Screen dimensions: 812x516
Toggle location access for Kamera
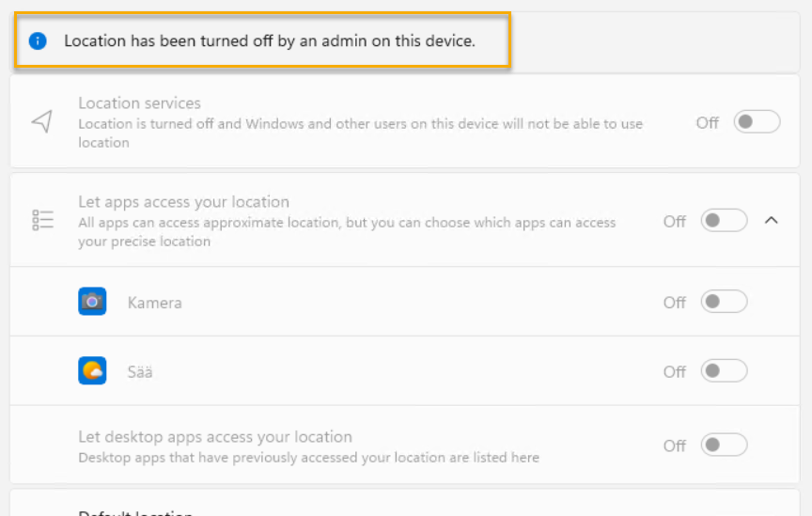[x=724, y=302]
